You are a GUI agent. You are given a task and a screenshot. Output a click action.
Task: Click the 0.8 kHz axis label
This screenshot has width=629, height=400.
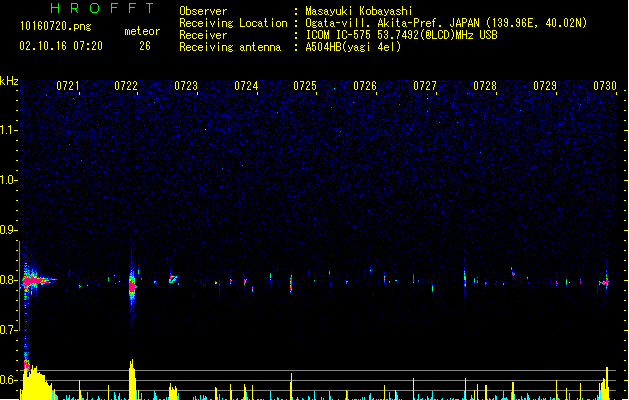click(x=8, y=280)
